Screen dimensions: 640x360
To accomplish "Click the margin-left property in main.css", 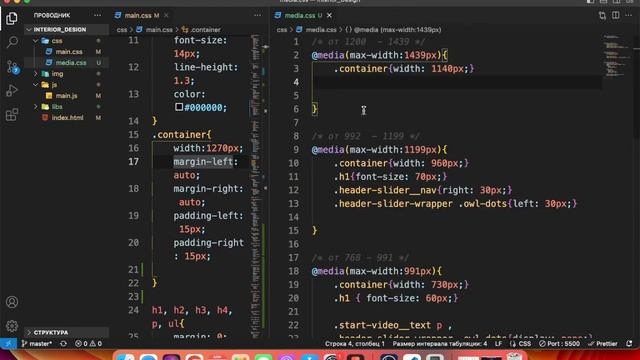I will click(203, 162).
